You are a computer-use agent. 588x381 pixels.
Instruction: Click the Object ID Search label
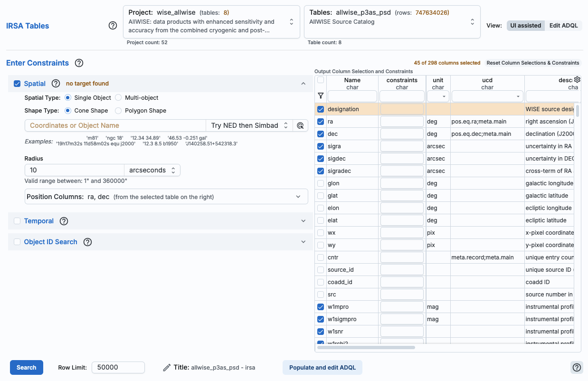[51, 242]
